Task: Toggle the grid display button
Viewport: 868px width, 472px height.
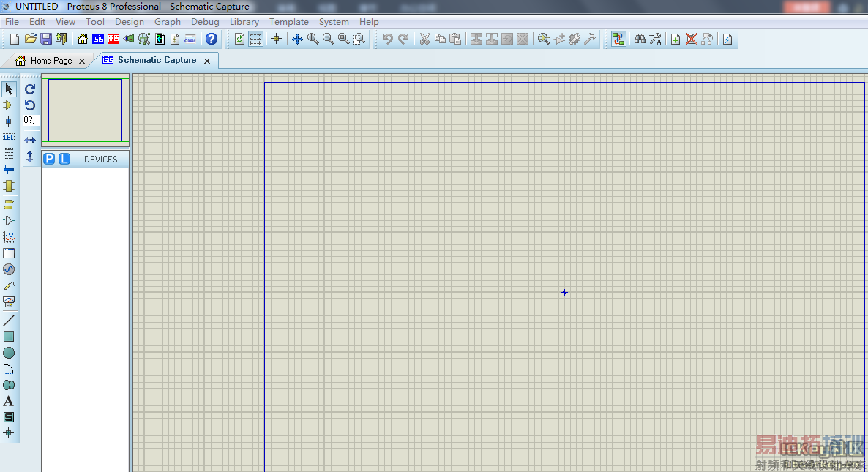Action: (255, 40)
